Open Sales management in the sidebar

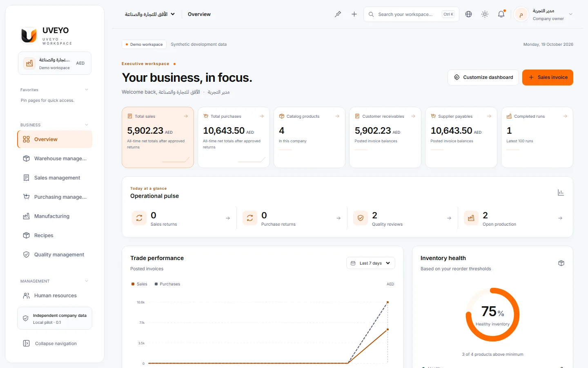[55, 178]
